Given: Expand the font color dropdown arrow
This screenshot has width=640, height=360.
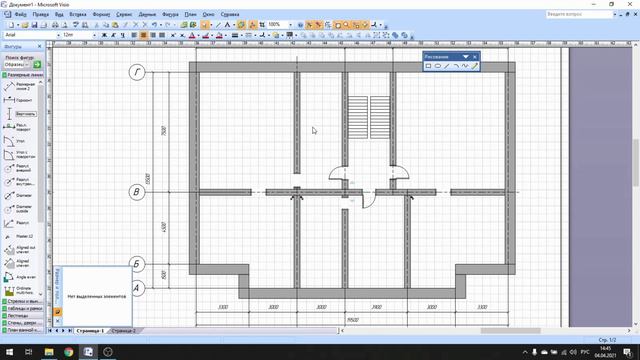Looking at the screenshot, I should [198, 35].
